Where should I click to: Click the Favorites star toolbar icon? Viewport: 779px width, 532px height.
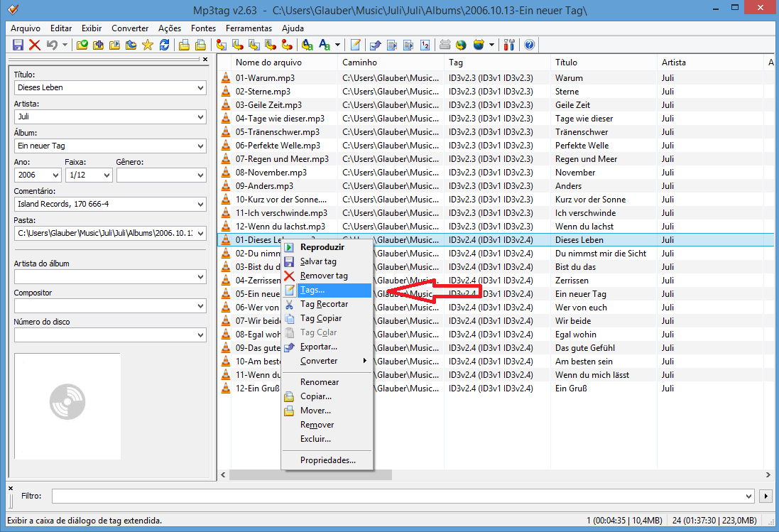(x=148, y=45)
